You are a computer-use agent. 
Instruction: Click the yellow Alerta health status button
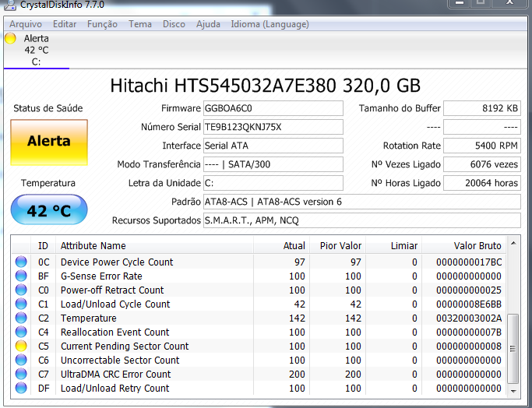49,142
